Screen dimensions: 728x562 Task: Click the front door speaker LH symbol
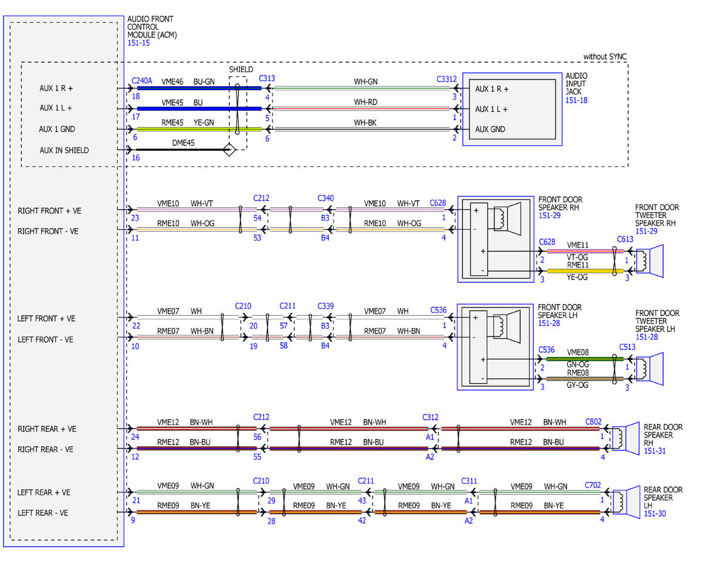pyautogui.click(x=507, y=326)
